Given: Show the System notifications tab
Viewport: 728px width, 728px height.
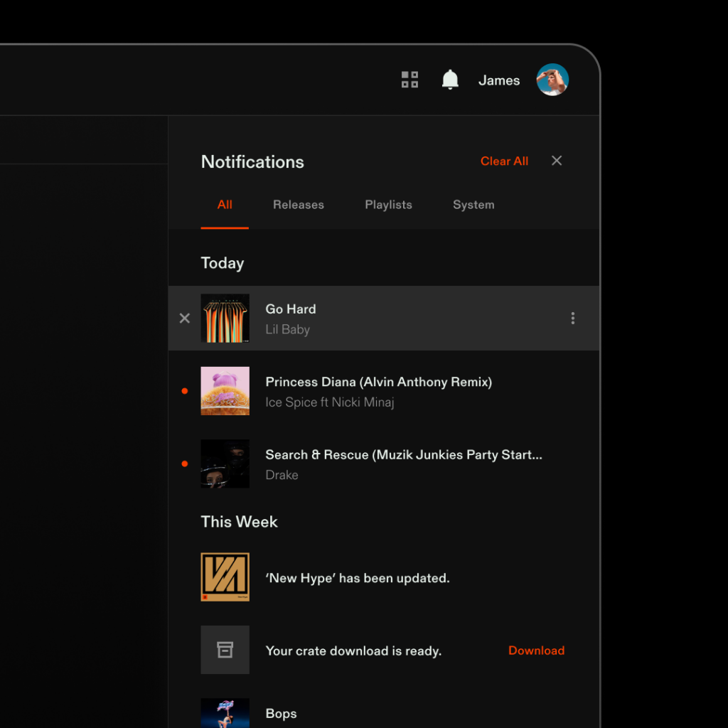Looking at the screenshot, I should (x=473, y=205).
